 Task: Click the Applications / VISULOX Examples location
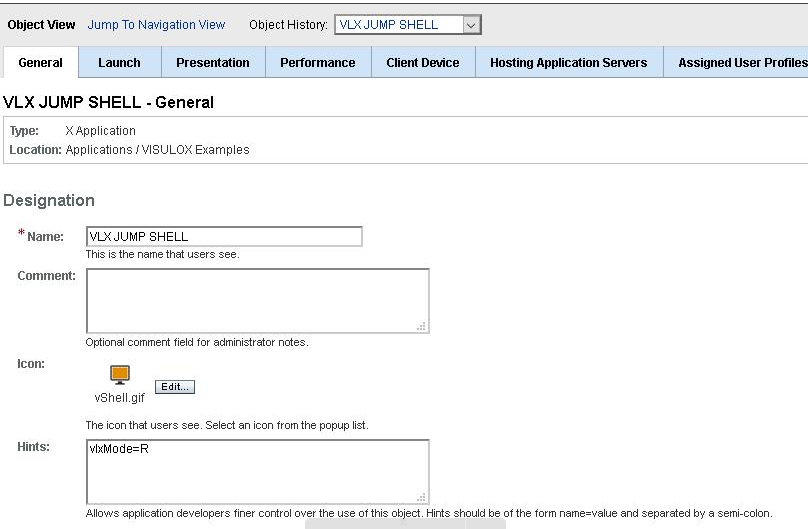pyautogui.click(x=157, y=150)
